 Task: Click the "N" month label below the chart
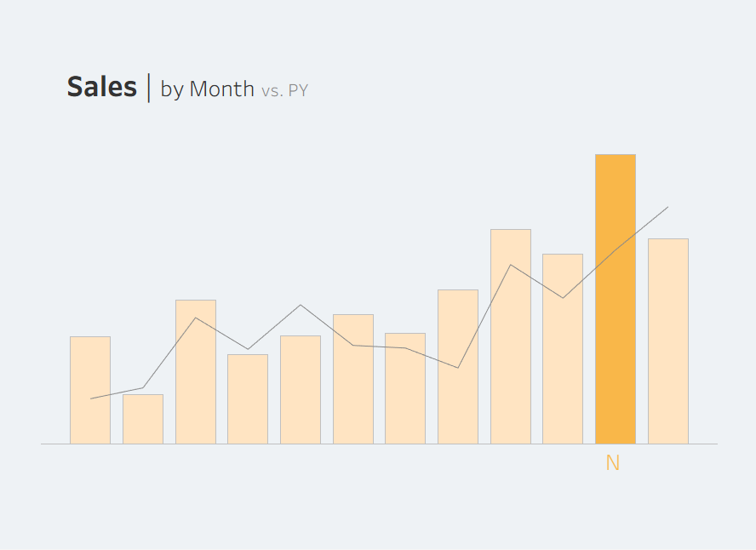(612, 464)
